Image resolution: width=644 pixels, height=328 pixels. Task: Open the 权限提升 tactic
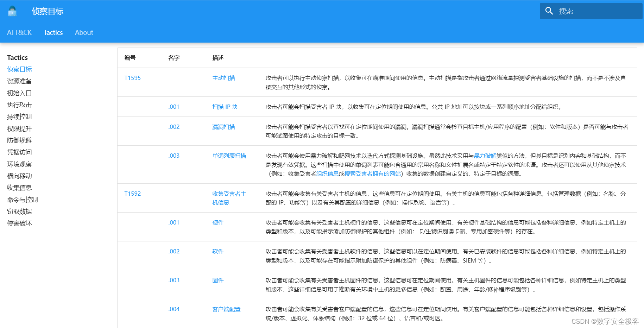(19, 128)
